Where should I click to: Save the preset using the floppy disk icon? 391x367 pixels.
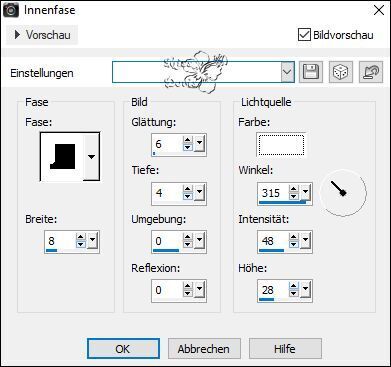311,72
